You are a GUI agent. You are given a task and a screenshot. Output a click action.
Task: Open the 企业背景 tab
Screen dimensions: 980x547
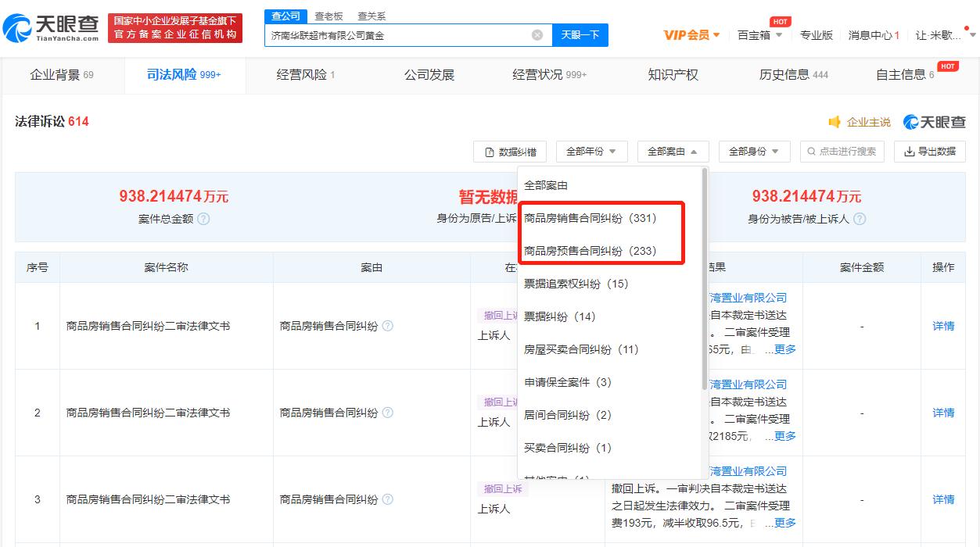(x=62, y=75)
